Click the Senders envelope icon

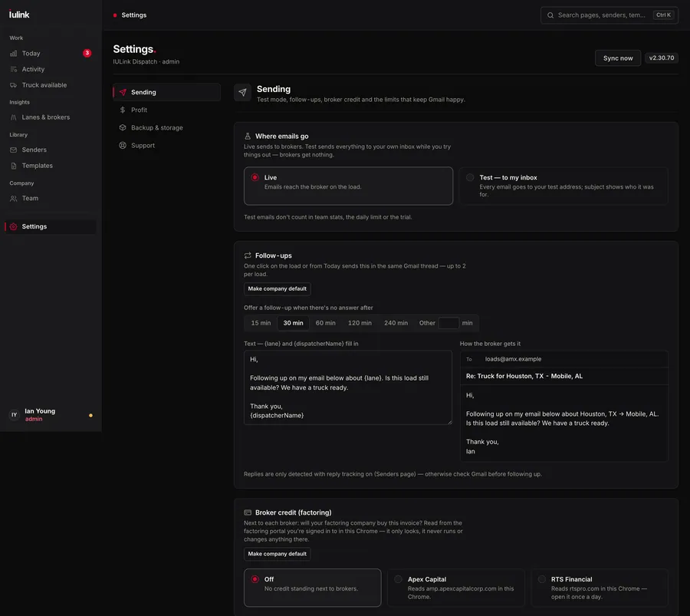pos(14,150)
